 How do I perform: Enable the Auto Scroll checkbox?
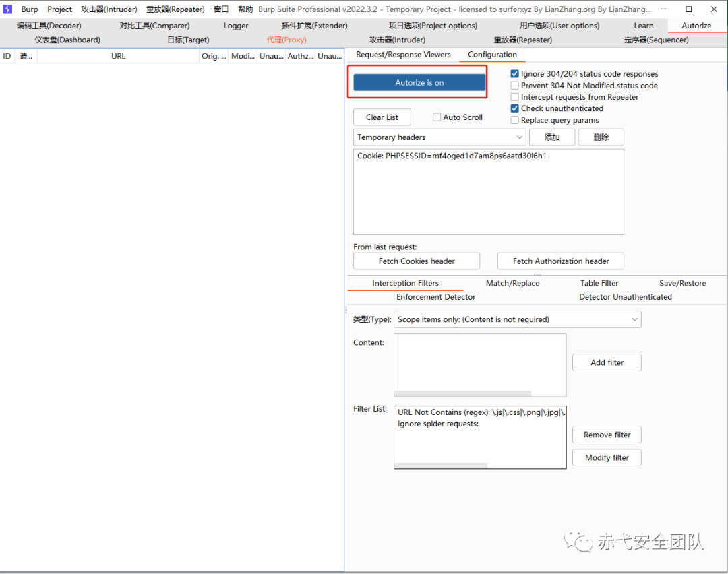436,117
